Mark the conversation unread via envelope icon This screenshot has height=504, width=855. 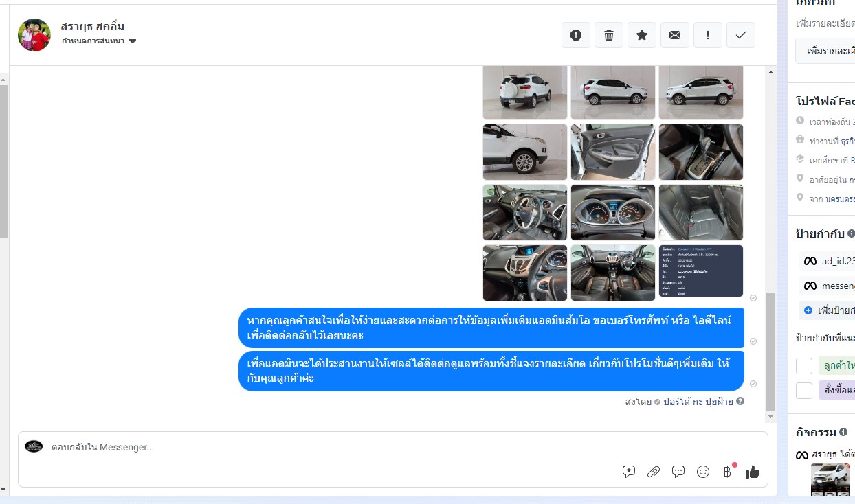coord(675,35)
